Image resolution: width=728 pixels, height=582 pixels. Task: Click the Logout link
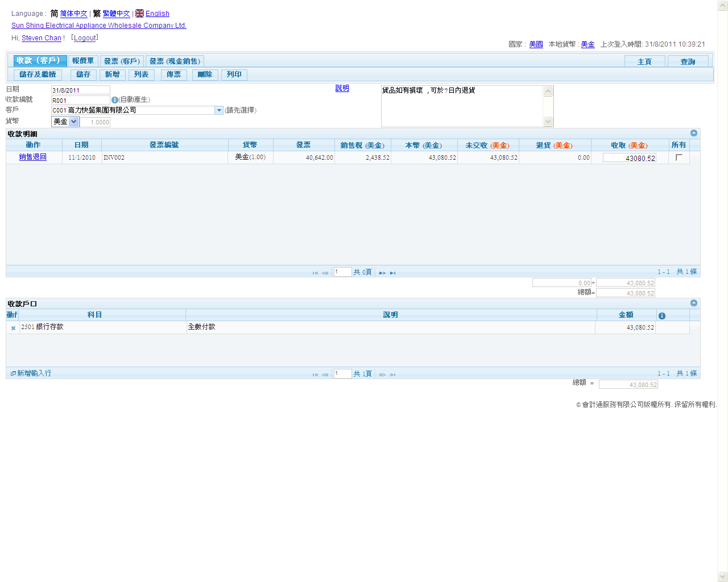[85, 38]
